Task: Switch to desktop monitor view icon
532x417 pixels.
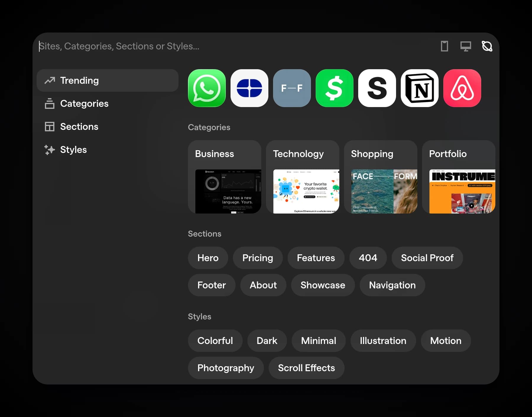Action: click(466, 46)
